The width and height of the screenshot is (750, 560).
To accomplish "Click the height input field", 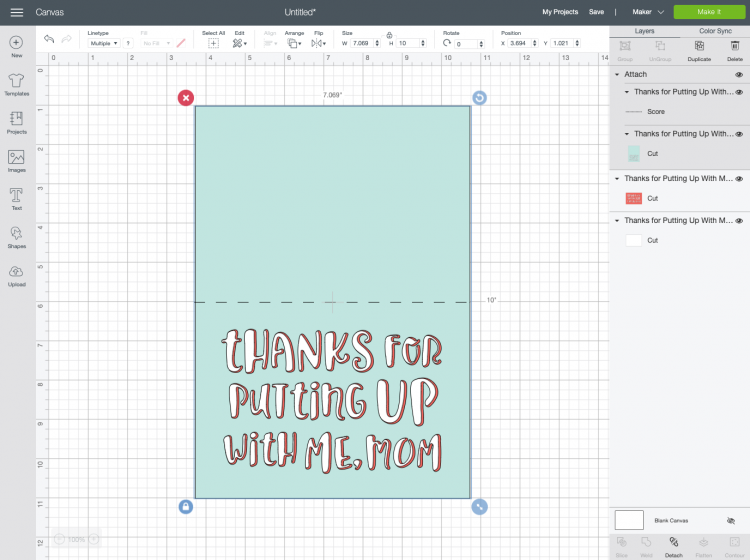I will pos(409,44).
